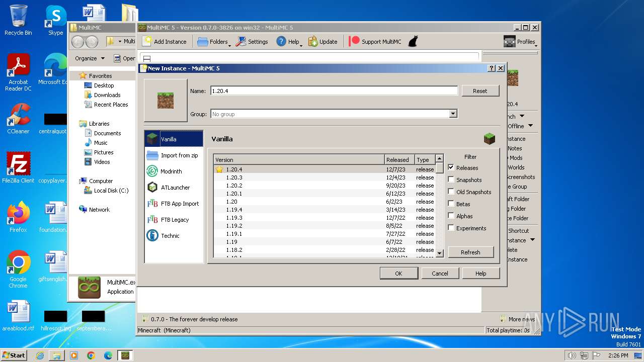This screenshot has height=362, width=644.
Task: Open More news in MultiMC status bar
Action: click(x=517, y=319)
